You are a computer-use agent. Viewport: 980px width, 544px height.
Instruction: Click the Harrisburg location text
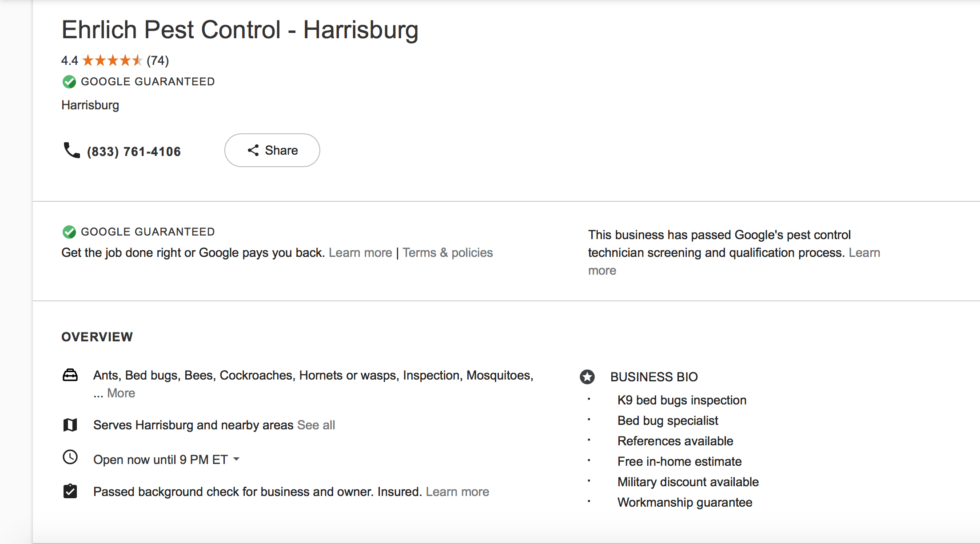pyautogui.click(x=90, y=105)
